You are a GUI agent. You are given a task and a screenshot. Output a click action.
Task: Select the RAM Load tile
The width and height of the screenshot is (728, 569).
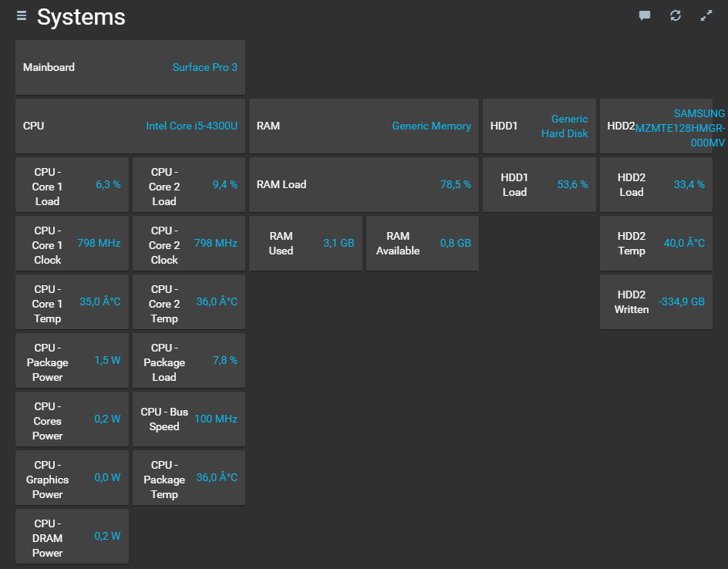point(364,184)
